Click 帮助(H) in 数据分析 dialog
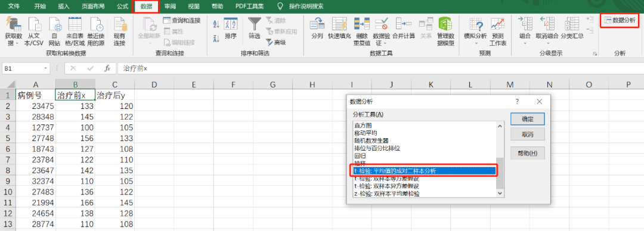Screen dimensions: 644x231 [527, 153]
